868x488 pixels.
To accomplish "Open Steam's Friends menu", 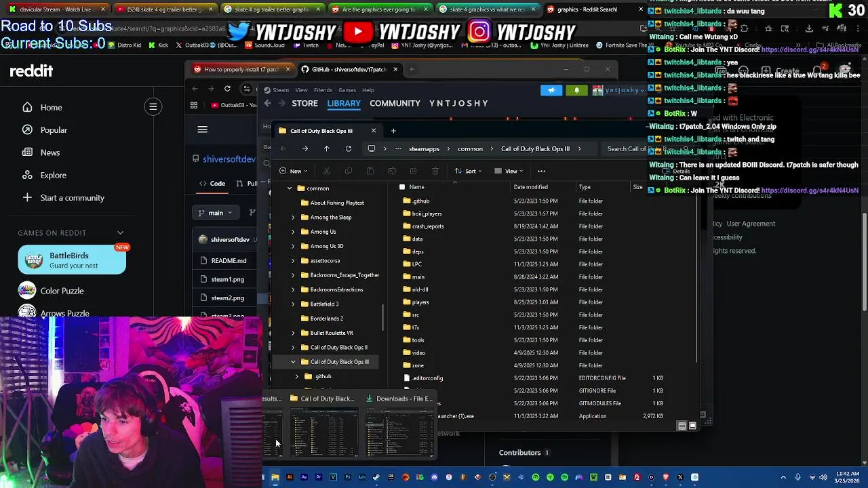I will (x=323, y=90).
